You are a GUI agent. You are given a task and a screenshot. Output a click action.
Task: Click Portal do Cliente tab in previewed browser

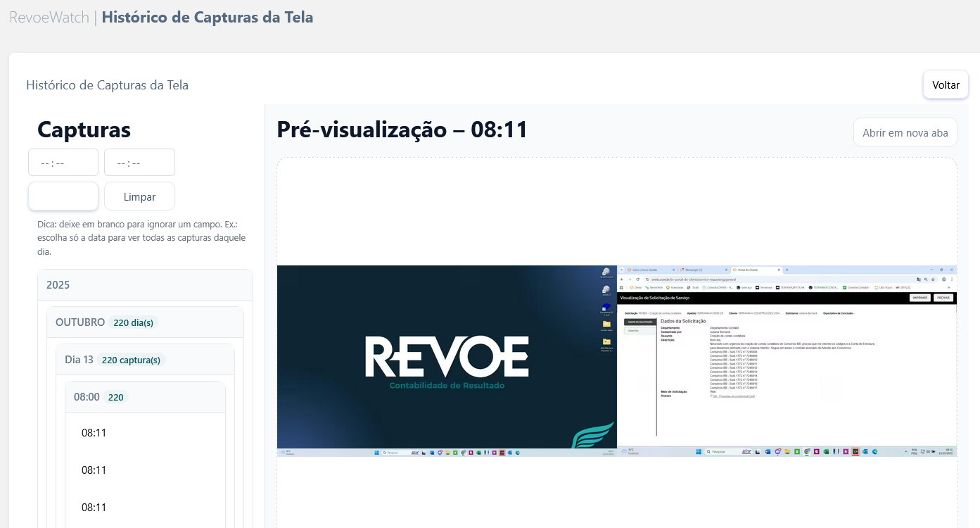754,270
